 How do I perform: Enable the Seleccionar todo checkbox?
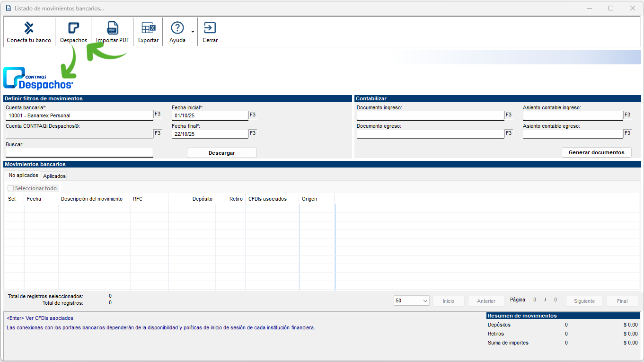pos(11,188)
